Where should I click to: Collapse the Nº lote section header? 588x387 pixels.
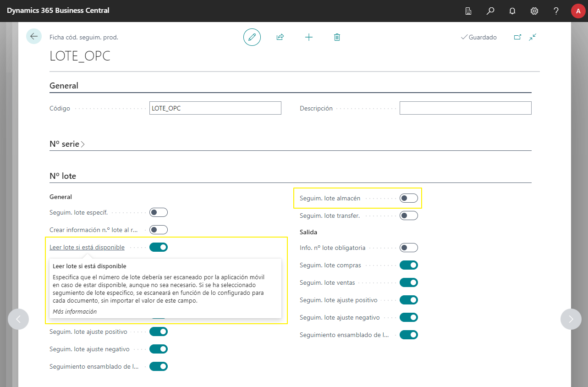coord(63,176)
